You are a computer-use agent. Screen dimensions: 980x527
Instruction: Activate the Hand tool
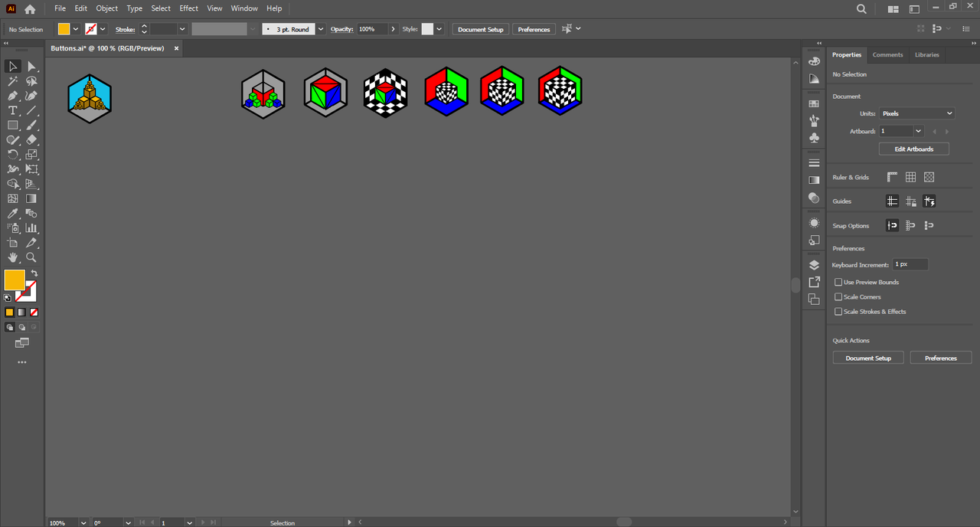tap(13, 257)
